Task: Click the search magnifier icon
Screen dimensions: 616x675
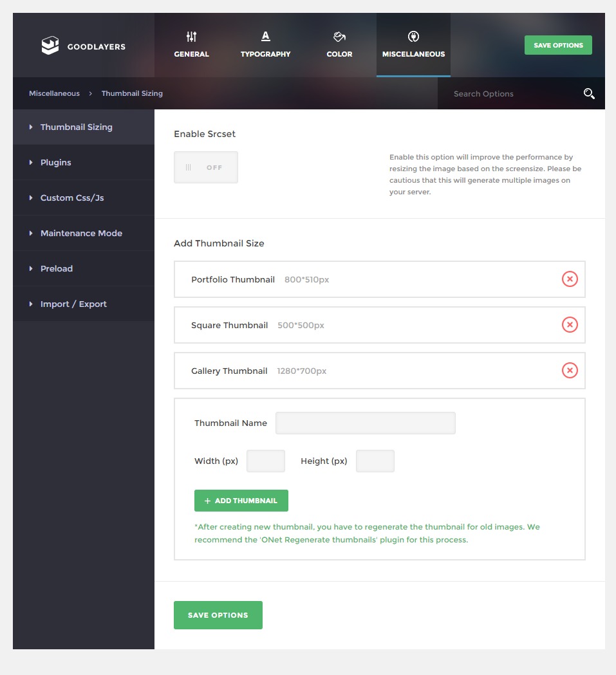Action: [x=589, y=93]
